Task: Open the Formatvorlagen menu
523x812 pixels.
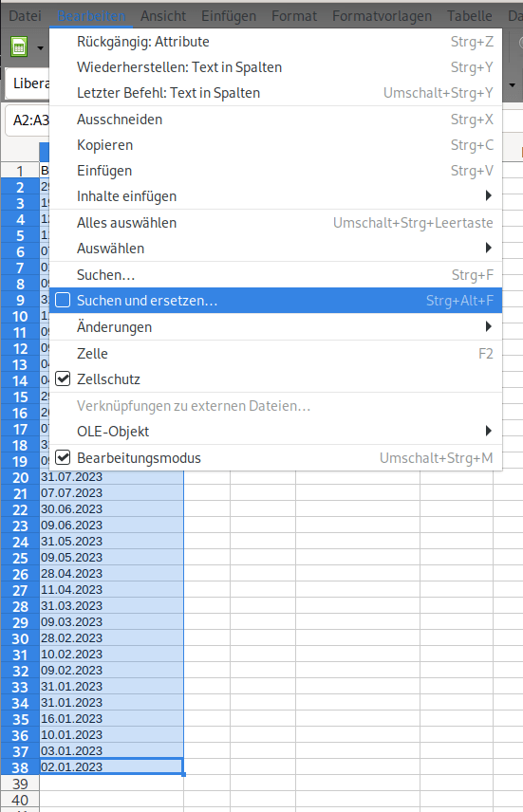Action: [x=382, y=16]
